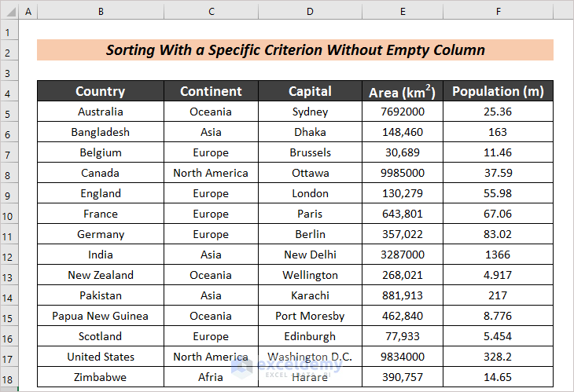The image size is (574, 392).
Task: Select the Australia cell
Action: pyautogui.click(x=101, y=112)
